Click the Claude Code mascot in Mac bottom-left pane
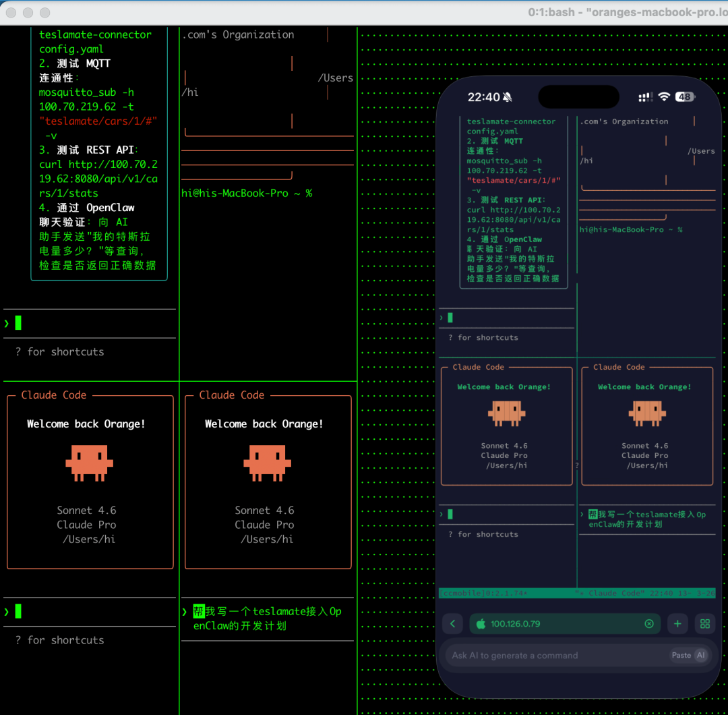The image size is (728, 715). click(89, 463)
